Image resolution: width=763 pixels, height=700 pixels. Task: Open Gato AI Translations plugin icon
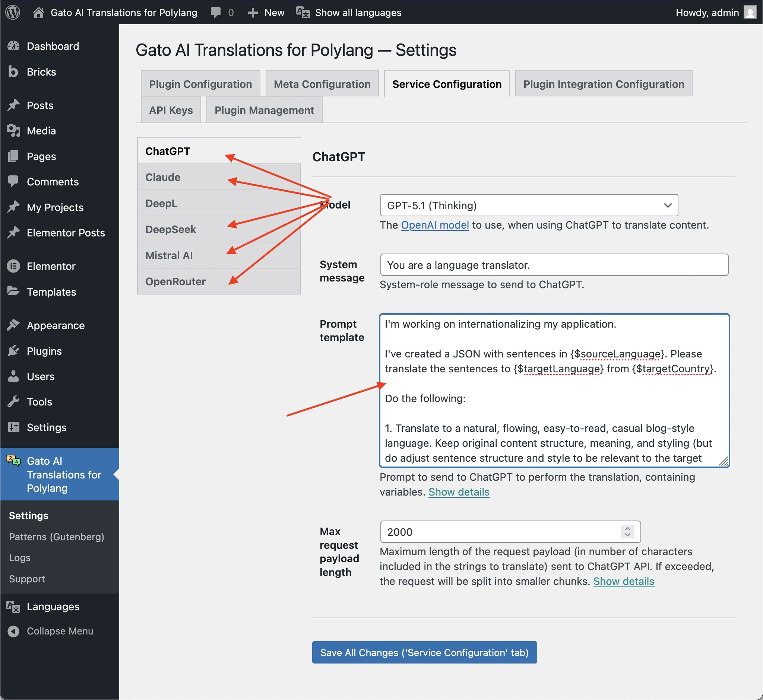(13, 461)
